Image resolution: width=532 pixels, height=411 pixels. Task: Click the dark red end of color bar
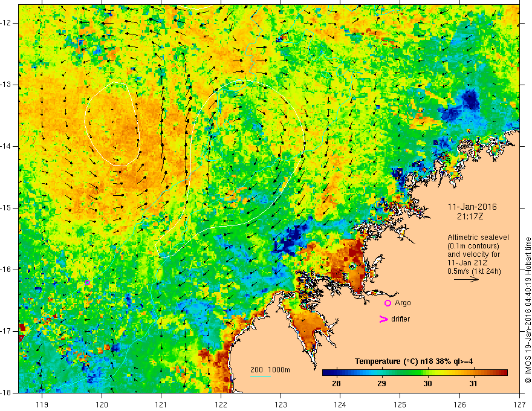(x=504, y=373)
